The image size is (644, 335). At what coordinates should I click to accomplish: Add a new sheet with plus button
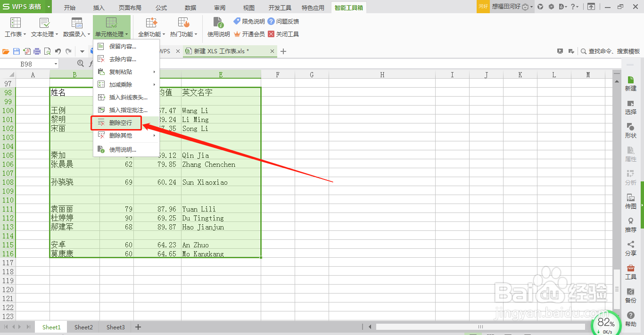[138, 327]
